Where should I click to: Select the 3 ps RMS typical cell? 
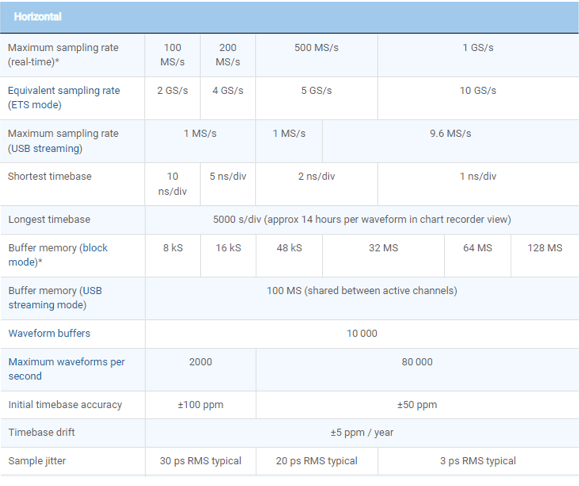click(x=478, y=461)
